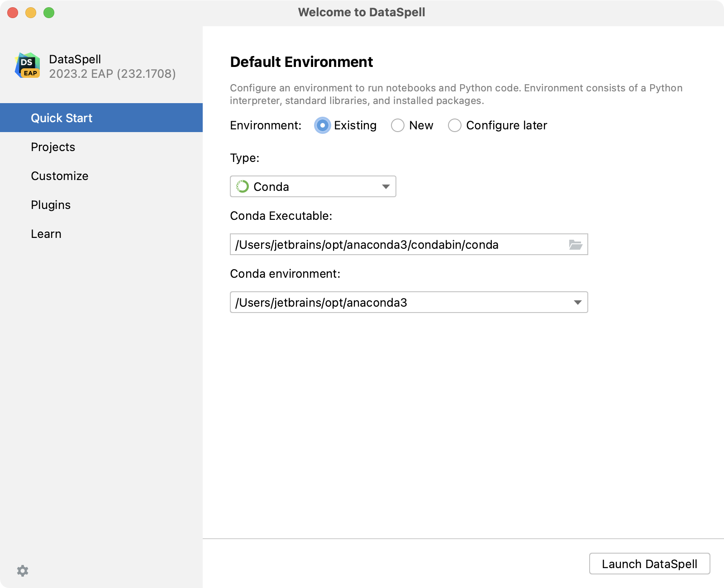Open the Conda environment dropdown arrow
The width and height of the screenshot is (724, 588).
pyautogui.click(x=577, y=303)
